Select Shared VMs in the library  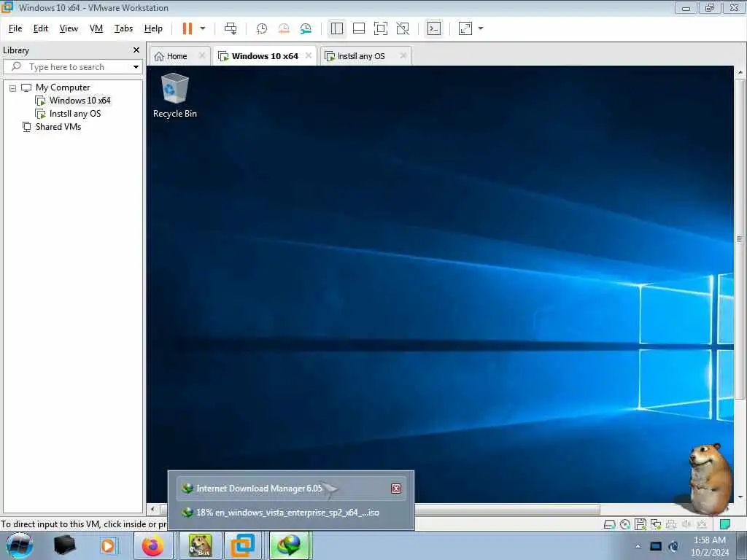(x=58, y=127)
